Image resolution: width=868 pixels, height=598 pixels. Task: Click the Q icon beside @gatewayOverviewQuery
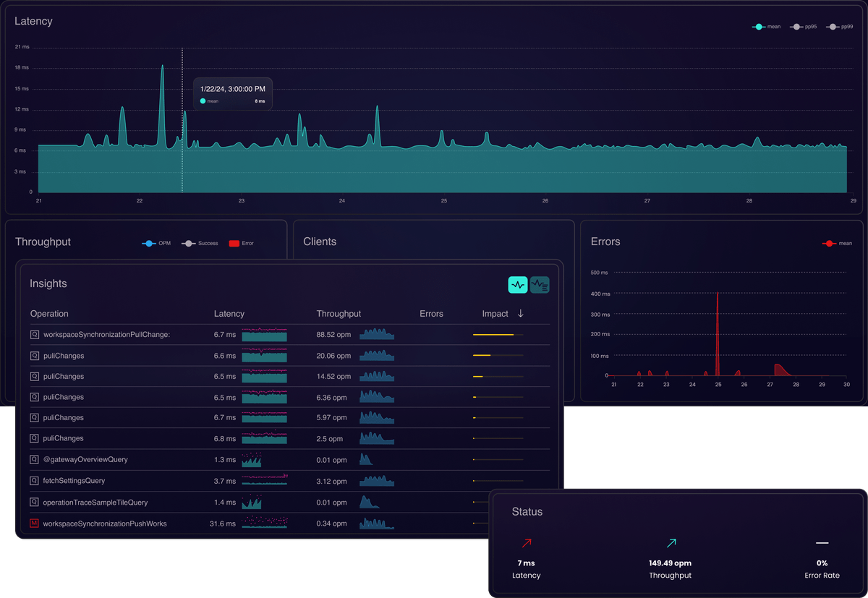coord(34,459)
